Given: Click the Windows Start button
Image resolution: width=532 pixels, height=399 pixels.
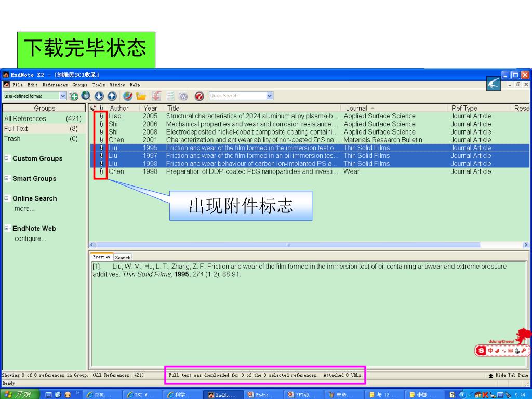Looking at the screenshot, I should pyautogui.click(x=20, y=394).
